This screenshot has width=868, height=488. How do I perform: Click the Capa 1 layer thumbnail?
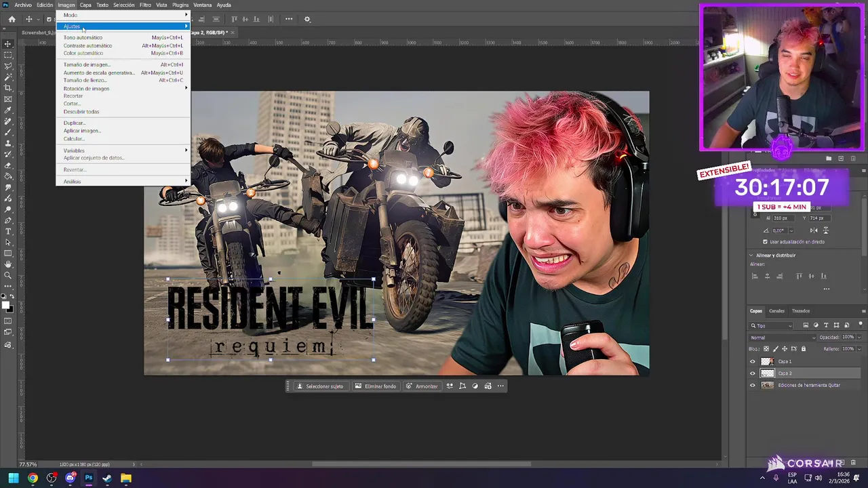[767, 361]
